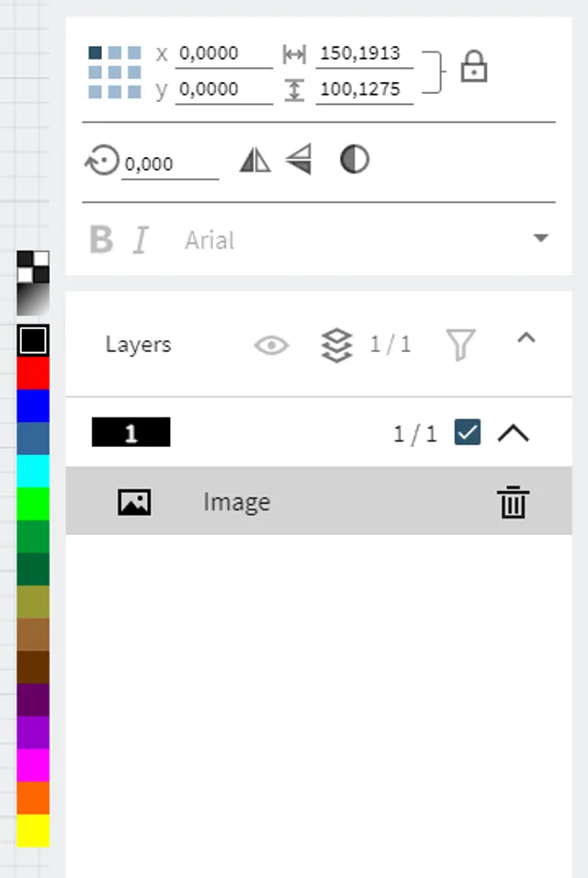This screenshot has height=878, width=588.
Task: Click the flip horizontal icon
Action: 254,161
